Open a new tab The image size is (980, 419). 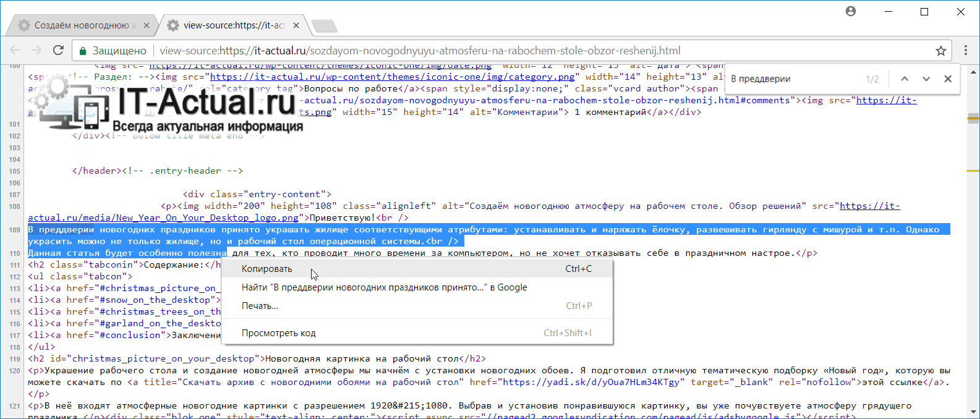pyautogui.click(x=324, y=25)
